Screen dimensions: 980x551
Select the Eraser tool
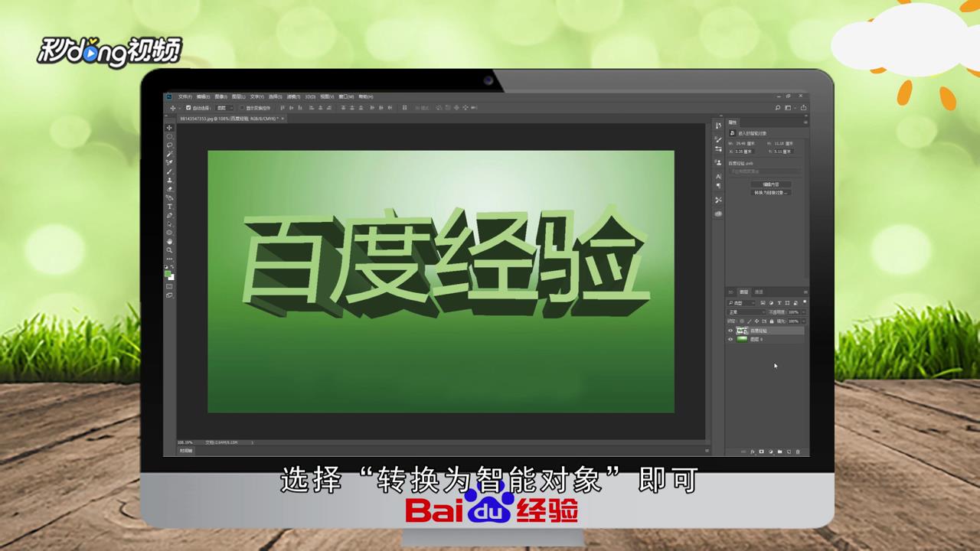point(169,189)
